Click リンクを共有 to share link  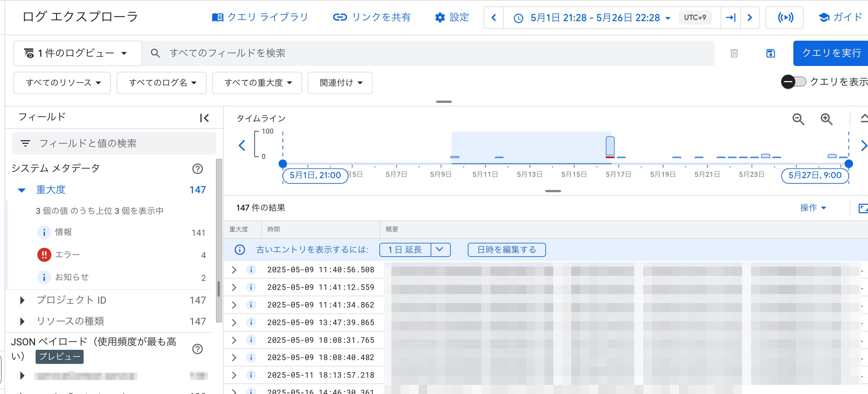(x=372, y=17)
